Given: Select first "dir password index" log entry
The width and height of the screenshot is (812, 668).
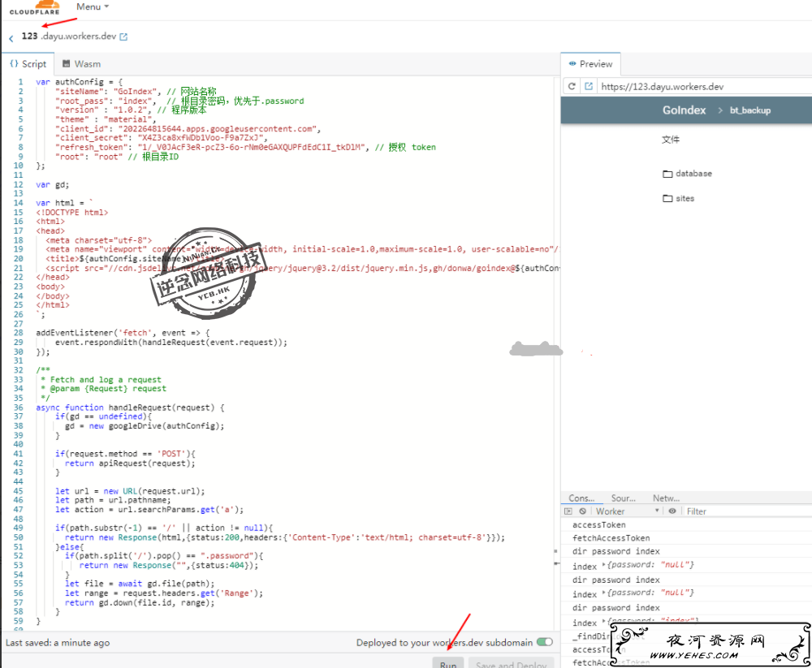Looking at the screenshot, I should pyautogui.click(x=615, y=551).
